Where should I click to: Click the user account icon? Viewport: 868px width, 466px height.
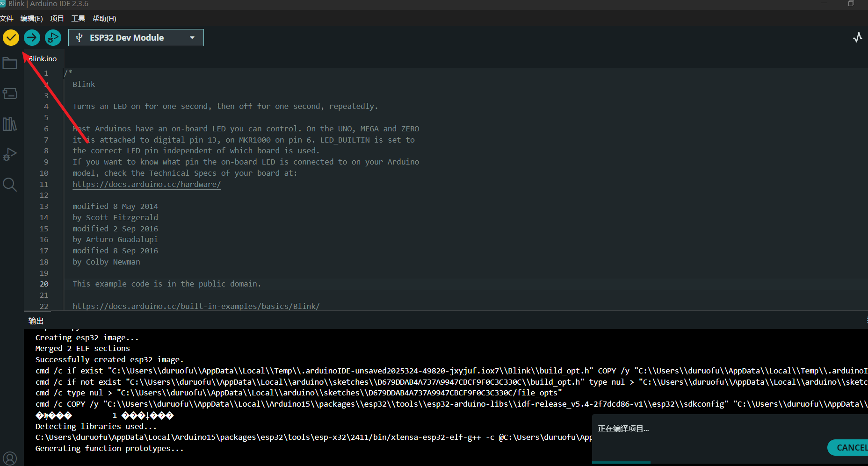tap(10, 458)
